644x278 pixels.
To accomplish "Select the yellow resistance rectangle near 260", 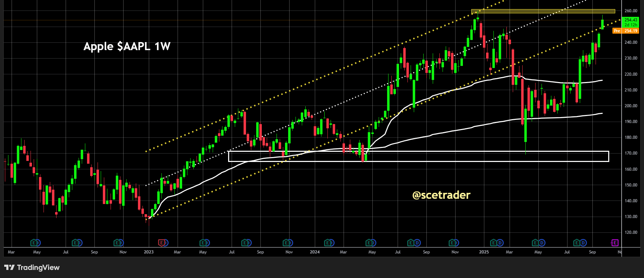I will (x=543, y=11).
